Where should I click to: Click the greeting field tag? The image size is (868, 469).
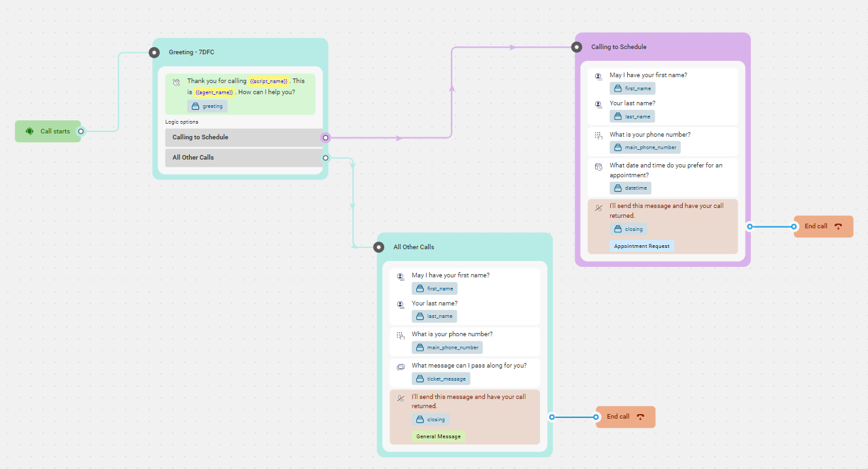coord(207,106)
